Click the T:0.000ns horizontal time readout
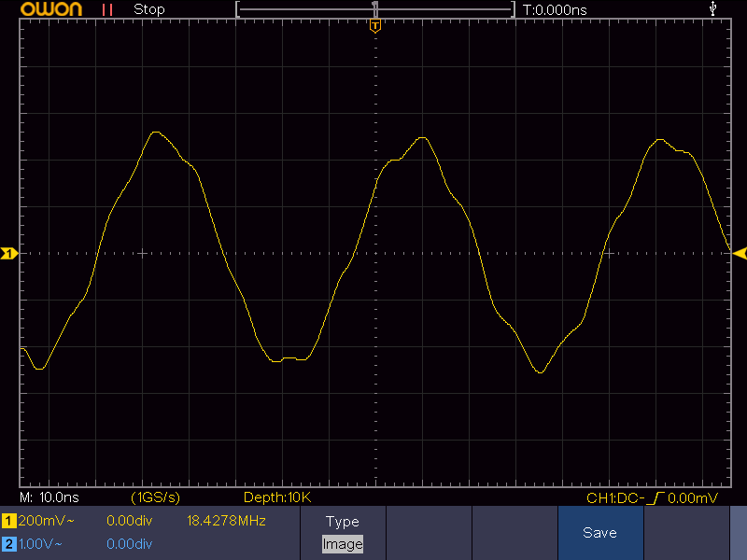Viewport: 747px width, 560px height. pyautogui.click(x=555, y=10)
